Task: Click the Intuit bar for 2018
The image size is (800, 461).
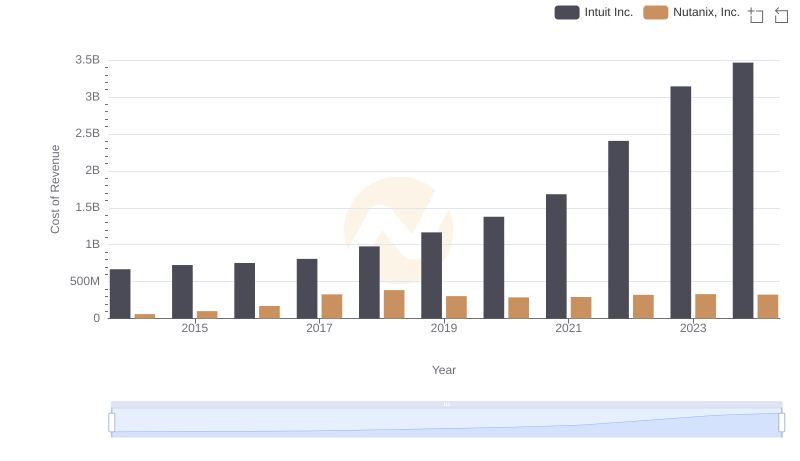Action: pyautogui.click(x=369, y=283)
